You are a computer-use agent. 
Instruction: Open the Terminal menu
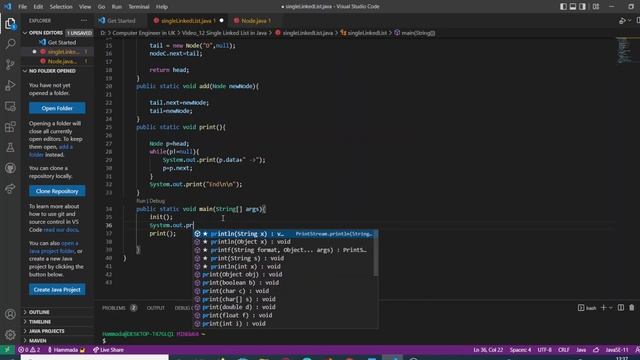[x=139, y=7]
